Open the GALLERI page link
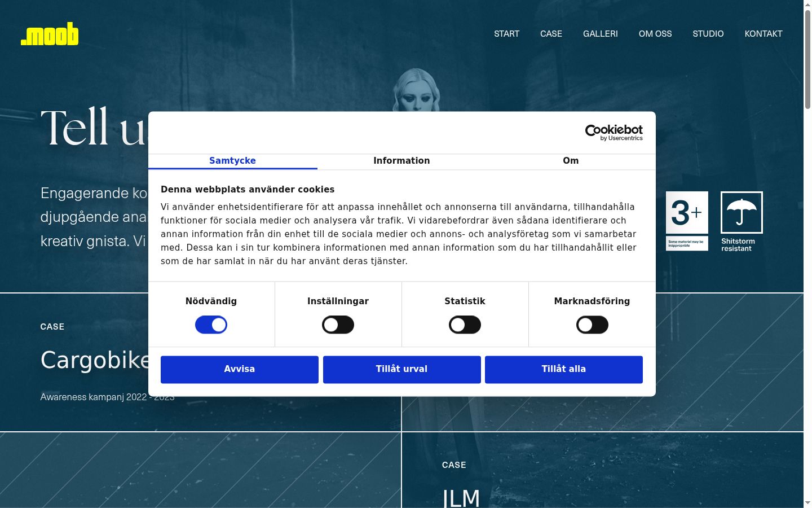This screenshot has height=508, width=812. [600, 34]
